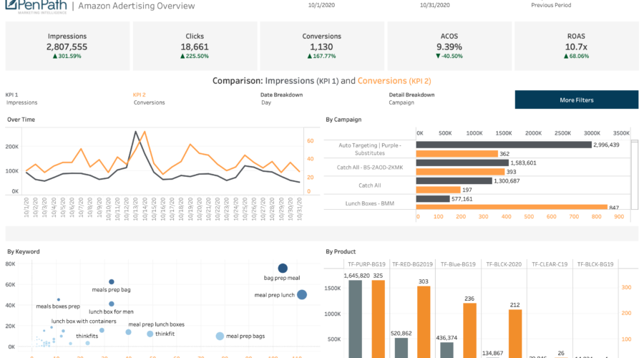
Task: Click the 1,583,601 impressions bar
Action: point(462,163)
